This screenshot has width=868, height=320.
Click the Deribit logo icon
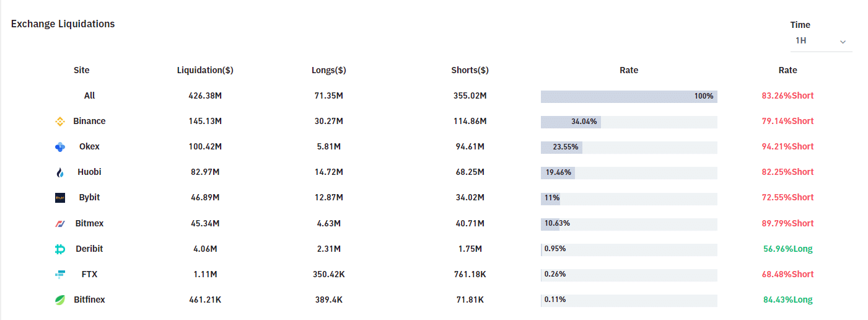60,249
